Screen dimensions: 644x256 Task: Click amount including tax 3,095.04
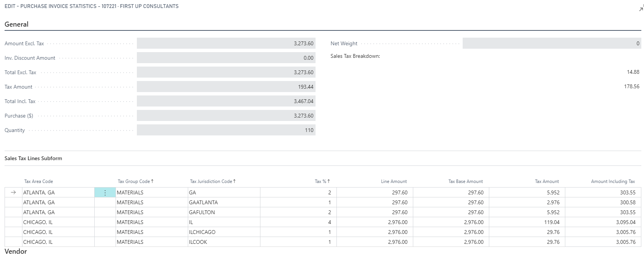pos(603,222)
